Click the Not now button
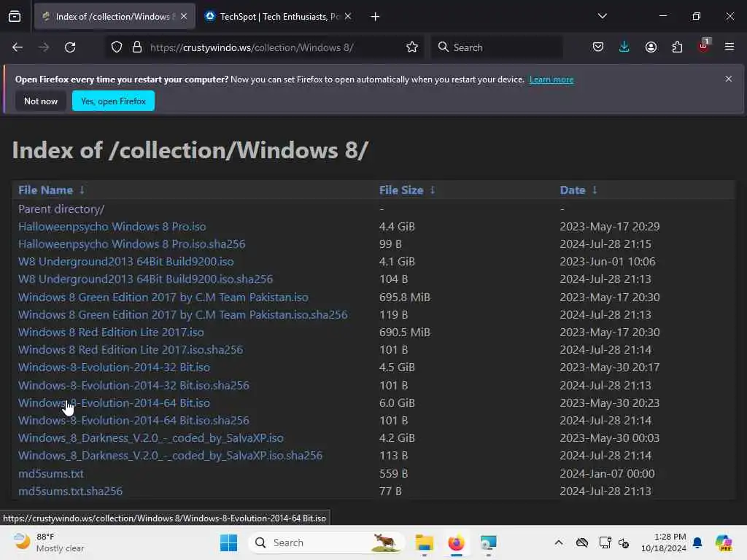The height and width of the screenshot is (560, 747). coord(41,101)
